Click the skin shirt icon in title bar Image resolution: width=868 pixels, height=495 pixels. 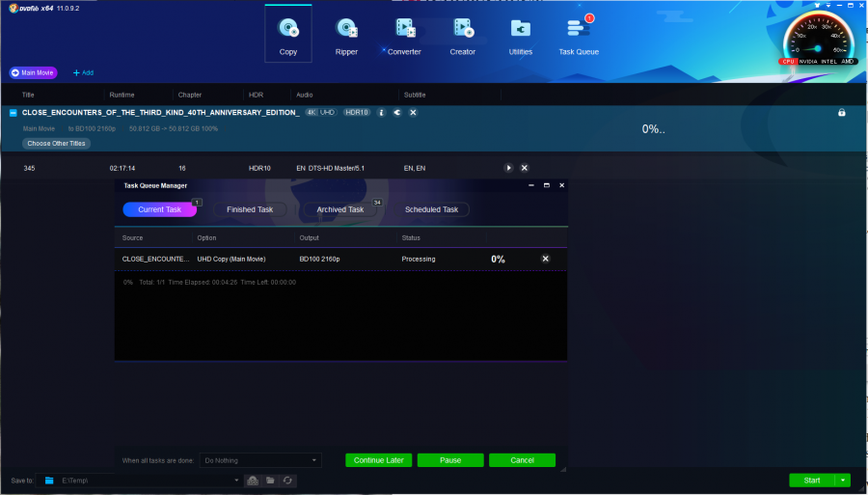[x=817, y=5]
